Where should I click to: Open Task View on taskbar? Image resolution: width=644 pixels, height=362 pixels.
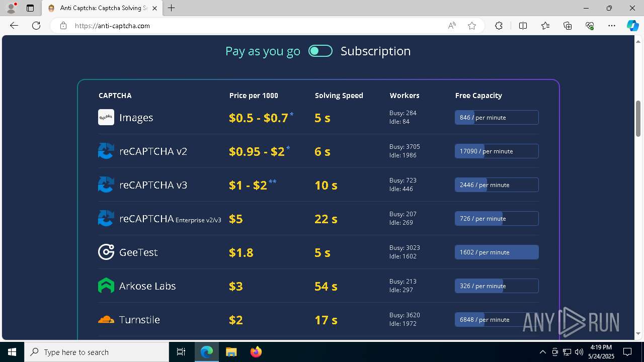click(x=181, y=352)
